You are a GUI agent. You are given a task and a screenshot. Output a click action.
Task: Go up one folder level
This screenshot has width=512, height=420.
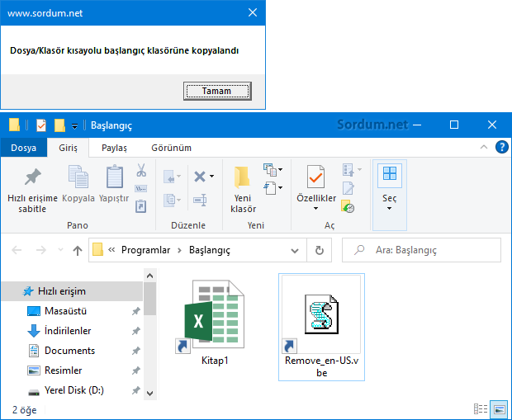coord(78,250)
